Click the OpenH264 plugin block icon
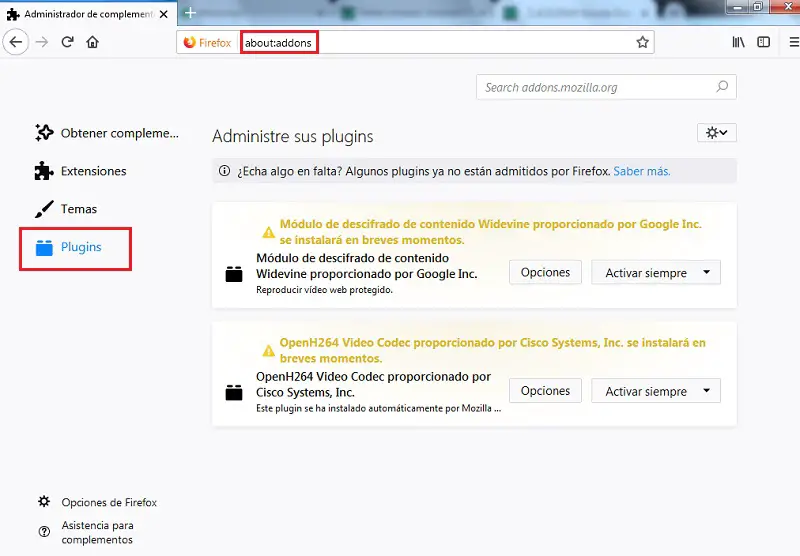 pos(234,392)
